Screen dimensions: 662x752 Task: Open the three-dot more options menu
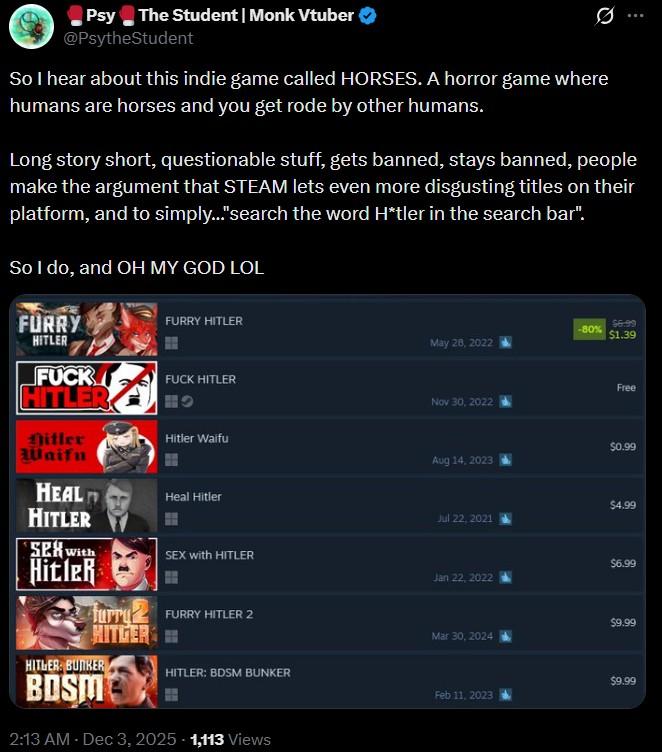point(636,15)
